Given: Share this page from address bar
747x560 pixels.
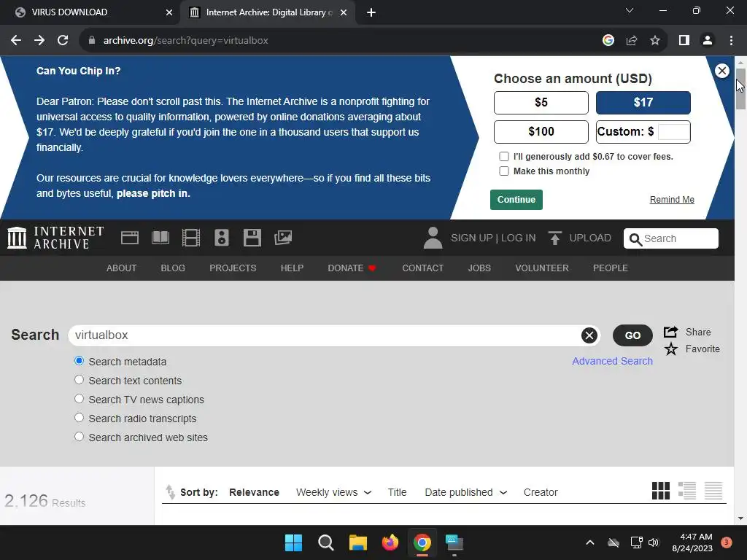Looking at the screenshot, I should click(x=632, y=41).
